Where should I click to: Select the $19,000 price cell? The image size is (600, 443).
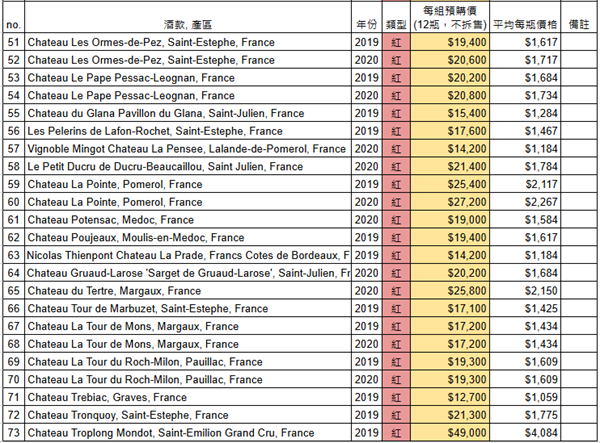450,220
